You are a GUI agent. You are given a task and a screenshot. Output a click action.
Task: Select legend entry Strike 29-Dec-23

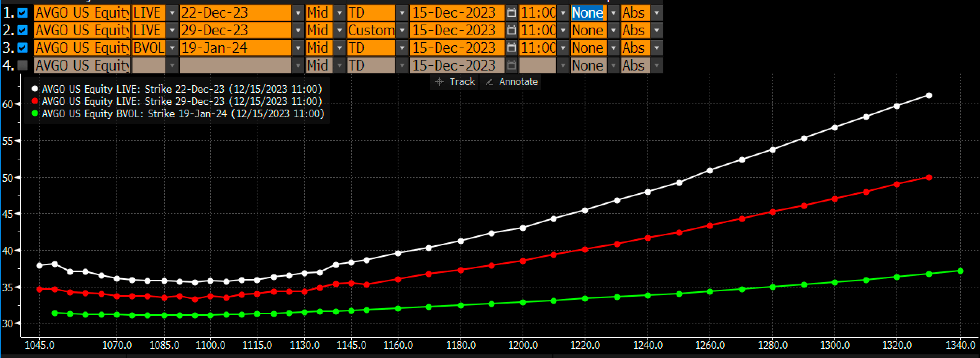[182, 101]
